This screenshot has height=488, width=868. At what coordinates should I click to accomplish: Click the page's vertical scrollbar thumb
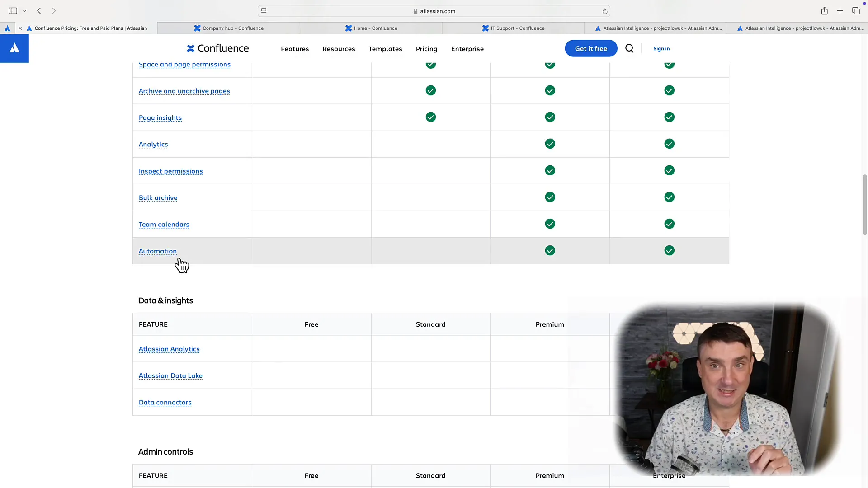[865, 204]
